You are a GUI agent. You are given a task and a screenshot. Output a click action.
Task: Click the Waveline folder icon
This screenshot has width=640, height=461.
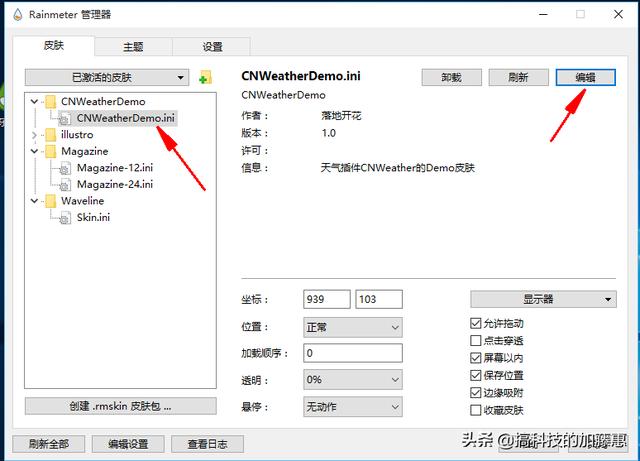tap(51, 200)
